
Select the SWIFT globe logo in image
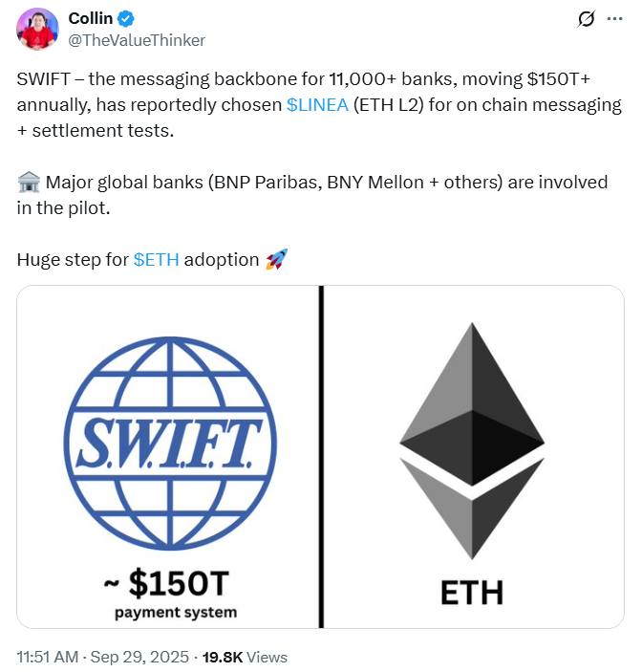tap(170, 444)
